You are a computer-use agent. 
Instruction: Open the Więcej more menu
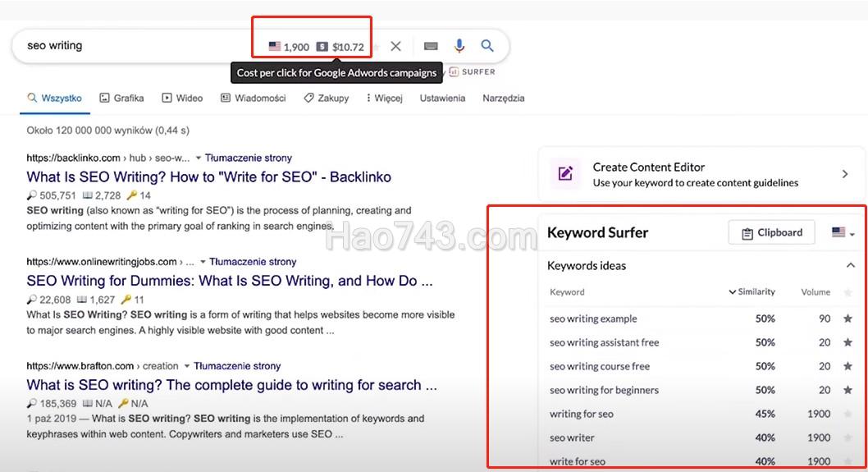click(384, 98)
